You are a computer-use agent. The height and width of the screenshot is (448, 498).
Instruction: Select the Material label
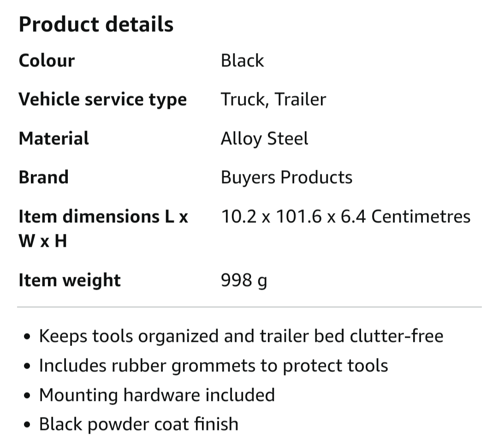pos(53,138)
